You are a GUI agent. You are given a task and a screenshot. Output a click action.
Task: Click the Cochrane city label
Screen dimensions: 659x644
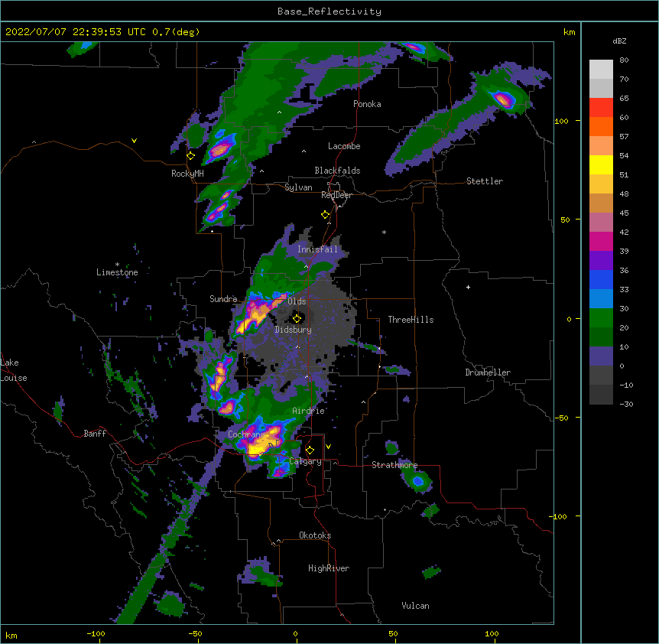[246, 434]
